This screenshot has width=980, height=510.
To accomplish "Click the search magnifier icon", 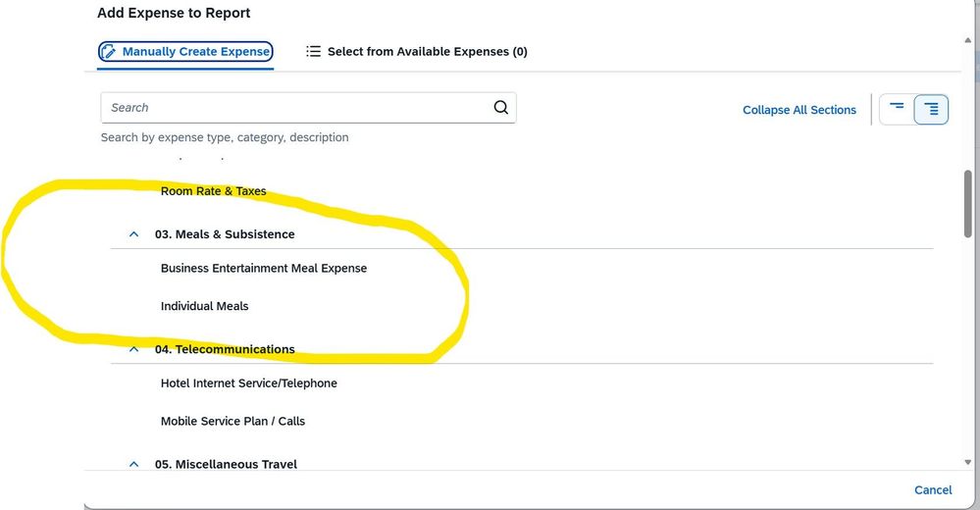I will pyautogui.click(x=500, y=108).
